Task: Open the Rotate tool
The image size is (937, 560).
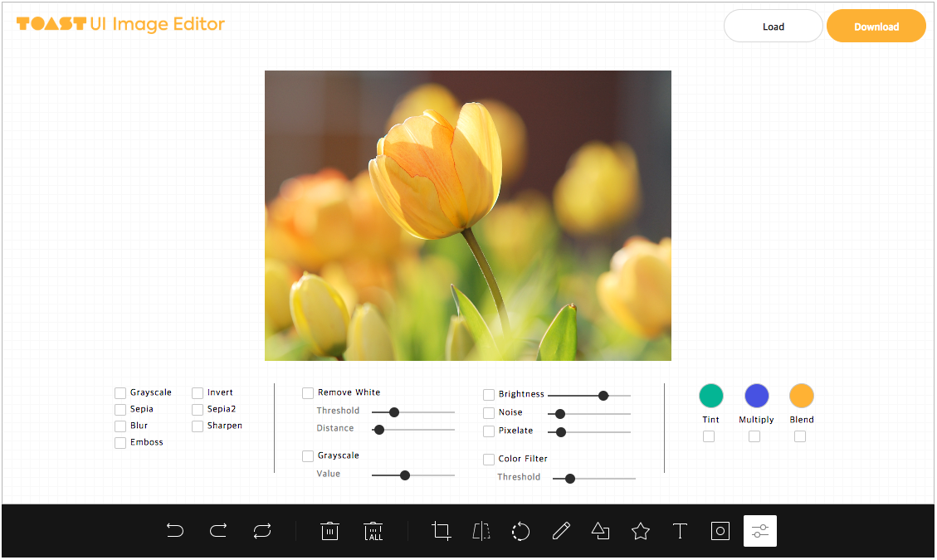Action: point(520,531)
